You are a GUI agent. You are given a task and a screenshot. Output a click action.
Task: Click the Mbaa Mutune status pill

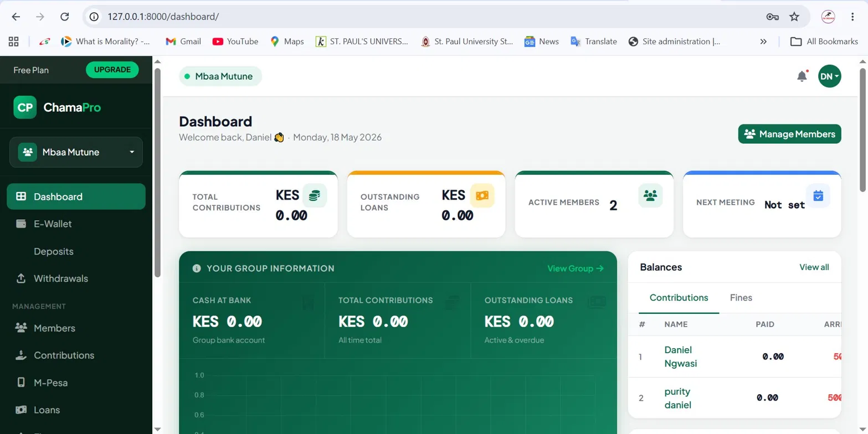(220, 76)
